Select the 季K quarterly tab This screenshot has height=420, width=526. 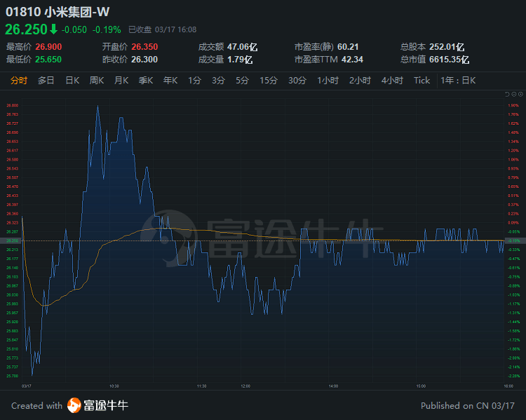click(x=146, y=81)
